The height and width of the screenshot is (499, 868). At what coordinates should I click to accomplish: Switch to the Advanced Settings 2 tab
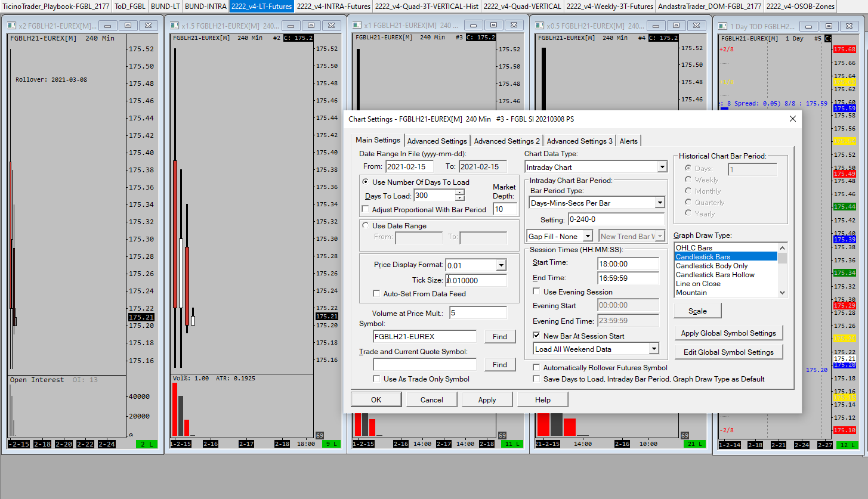506,141
